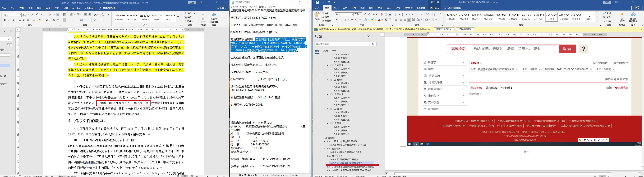Viewport: 644px width, 177px height.
Task: Click red font color button in 招标文件 Word
Action: pyautogui.click(x=47, y=20)
